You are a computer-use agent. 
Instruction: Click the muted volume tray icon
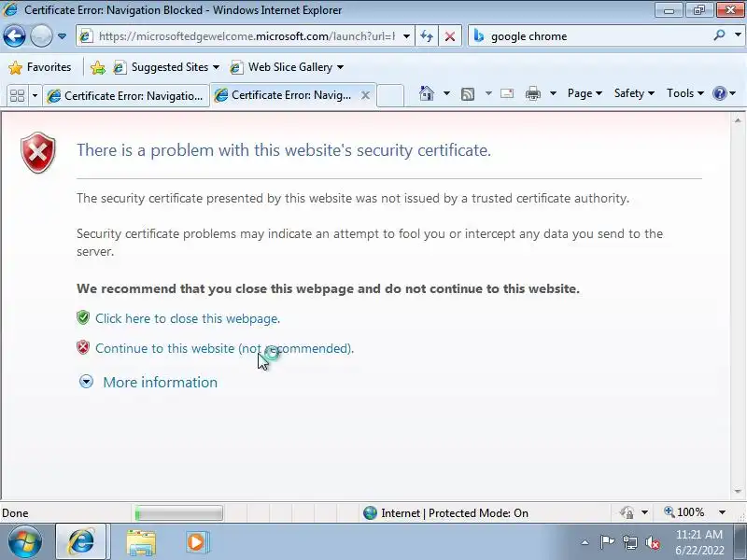pos(652,542)
